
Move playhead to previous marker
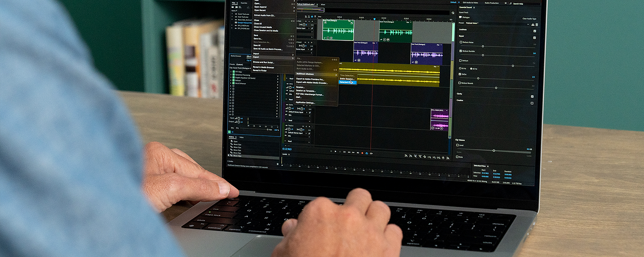click(344, 152)
